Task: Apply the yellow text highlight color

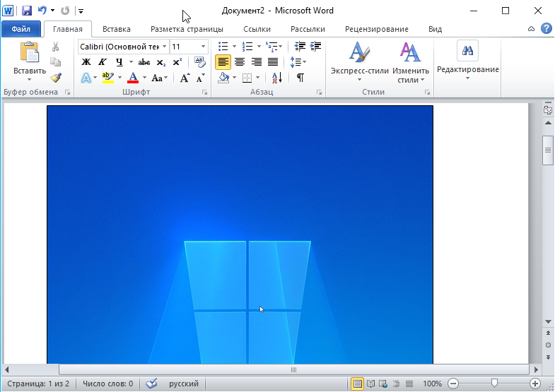Action: pyautogui.click(x=108, y=78)
